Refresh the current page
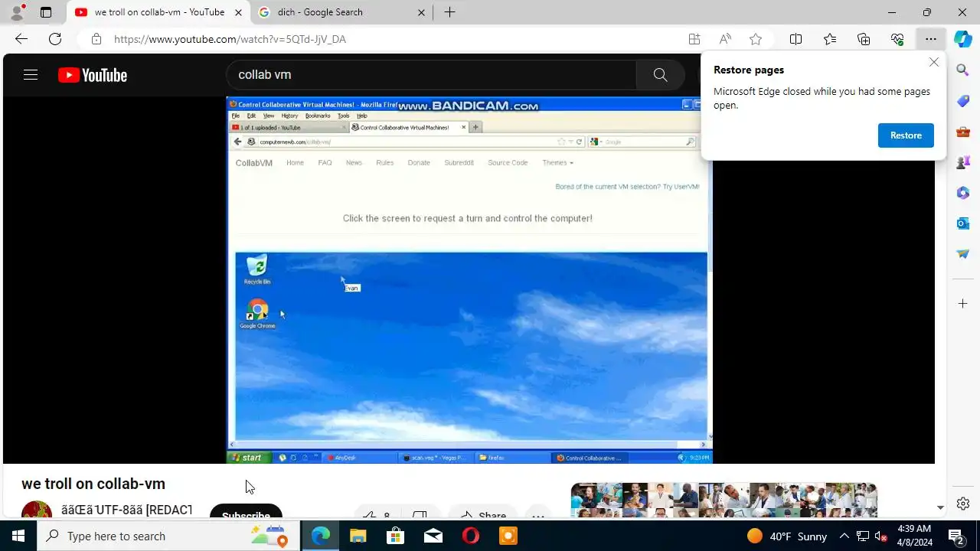 pos(55,39)
